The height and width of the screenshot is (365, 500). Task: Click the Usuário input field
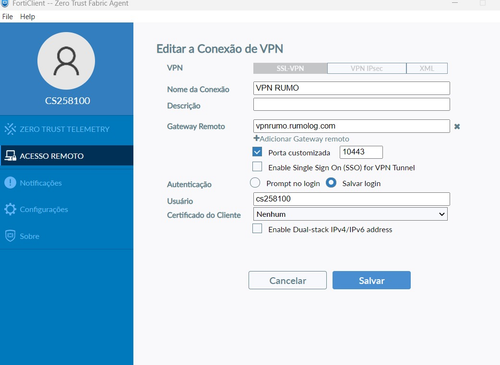point(351,199)
